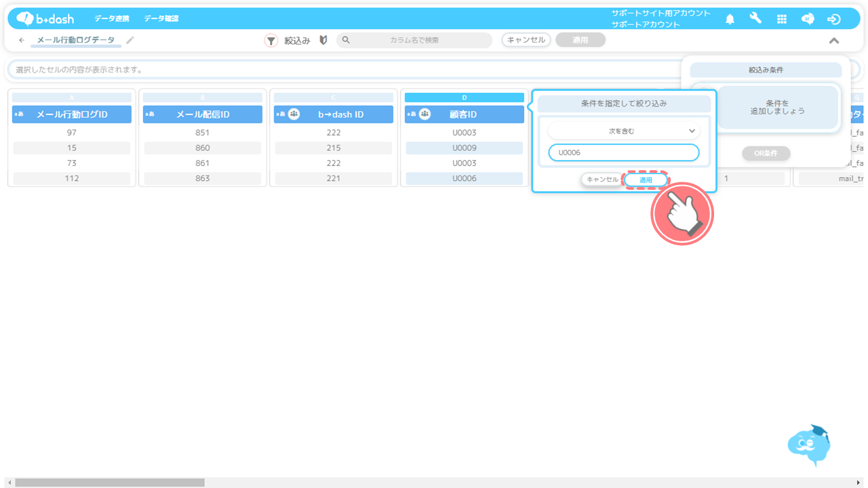
Task: Click the b→dash face icon in the header
Action: tap(808, 19)
